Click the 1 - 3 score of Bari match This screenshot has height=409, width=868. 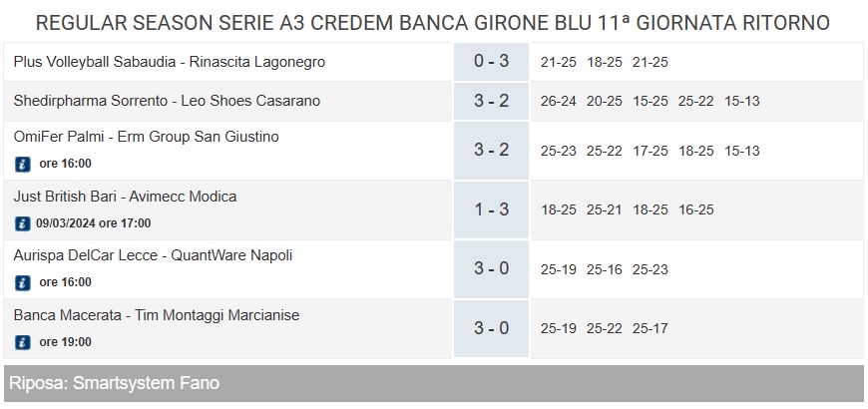tap(491, 209)
